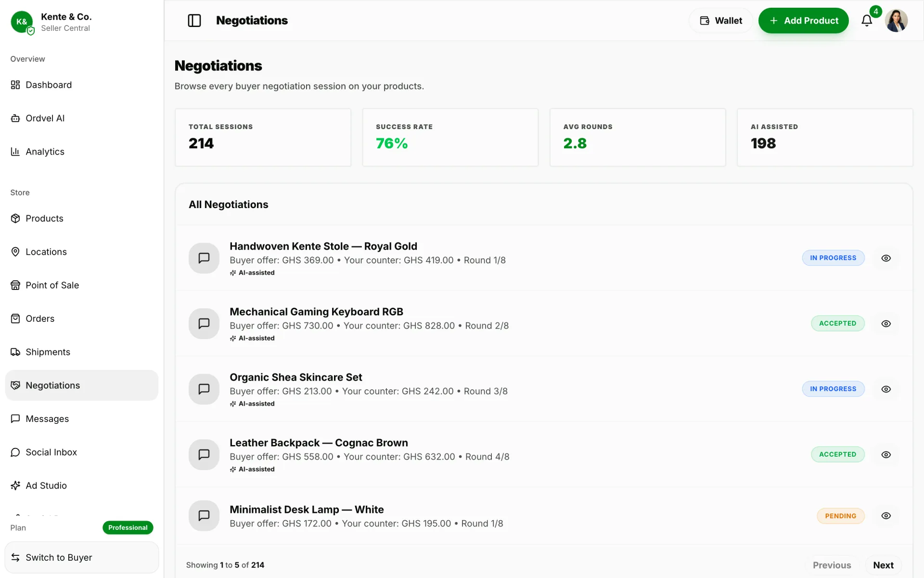Screen dimensions: 924x578
Task: View Minimalist Desk Lamp negotiation eye icon
Action: (x=886, y=516)
